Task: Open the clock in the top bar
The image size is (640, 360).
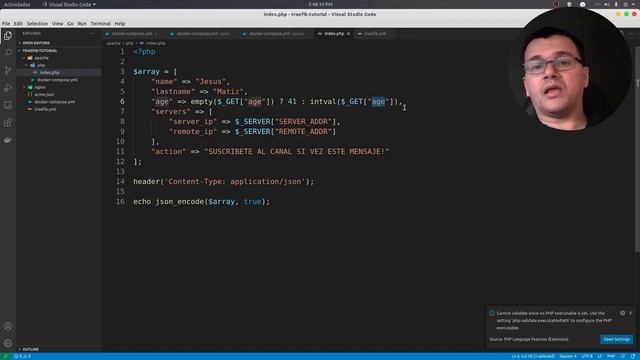Action: pos(320,4)
